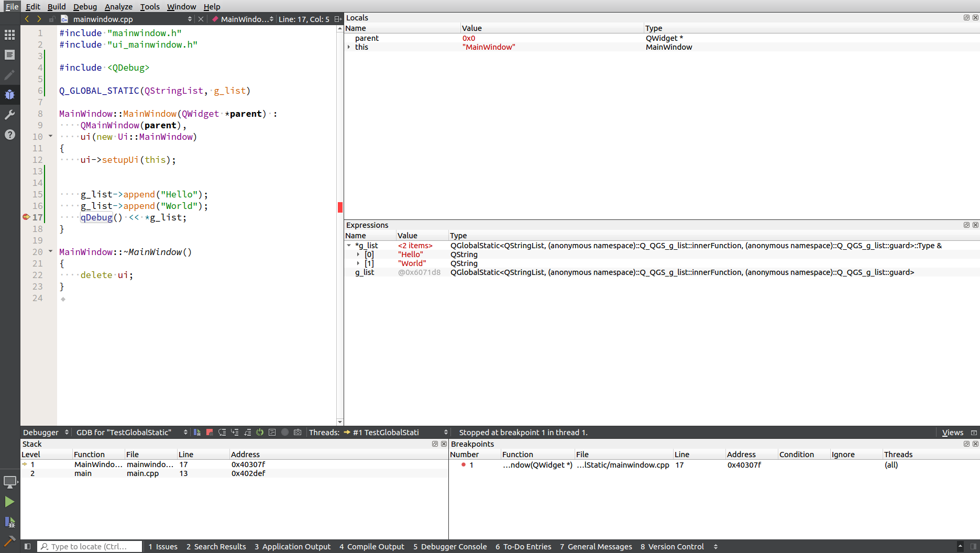Open the Search Results pane
The width and height of the screenshot is (980, 553).
coord(216,546)
